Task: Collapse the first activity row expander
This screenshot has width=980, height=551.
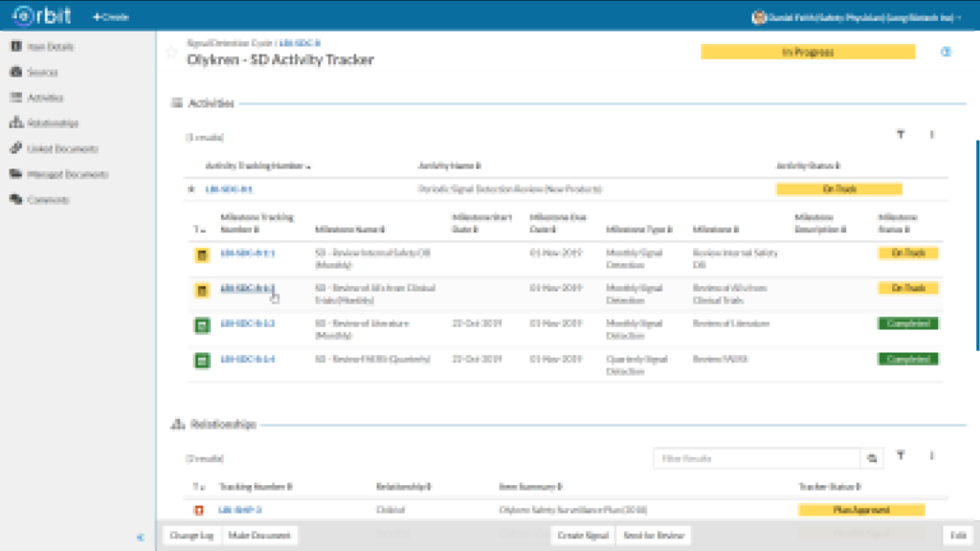Action: (191, 188)
